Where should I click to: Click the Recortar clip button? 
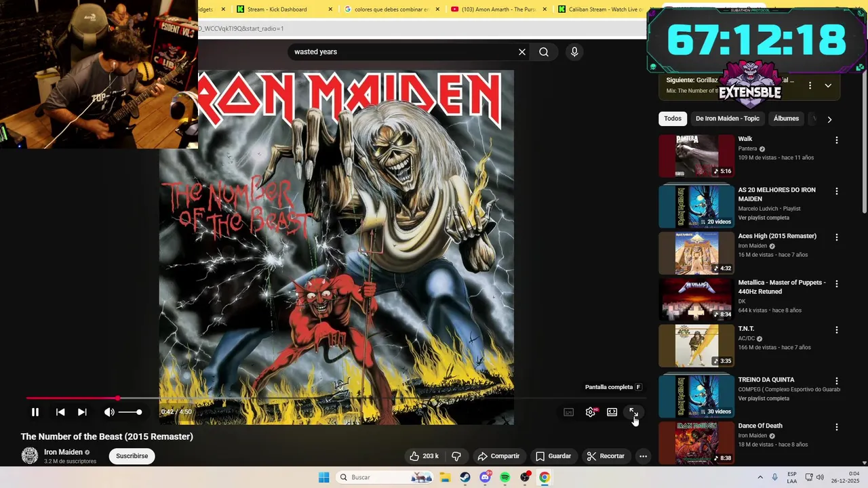point(606,456)
